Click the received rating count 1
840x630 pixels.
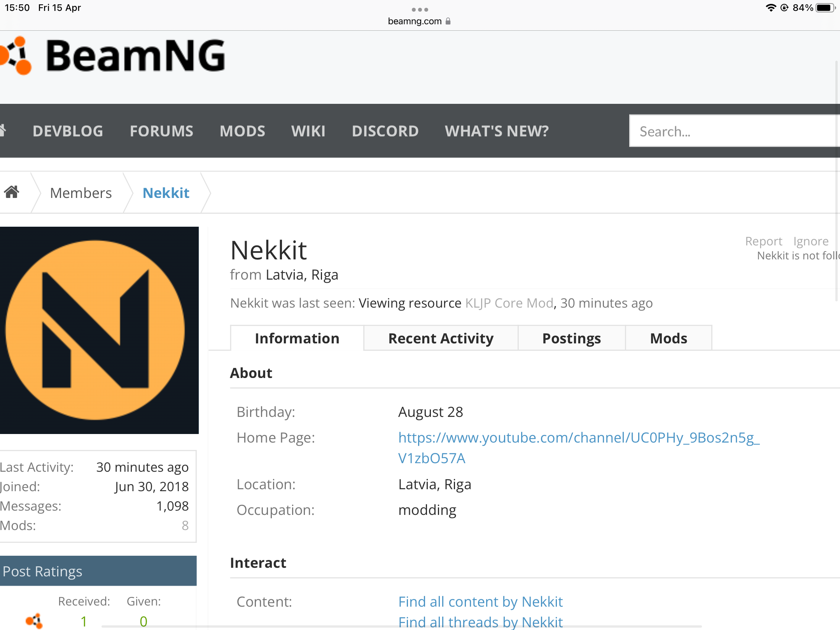pos(84,621)
